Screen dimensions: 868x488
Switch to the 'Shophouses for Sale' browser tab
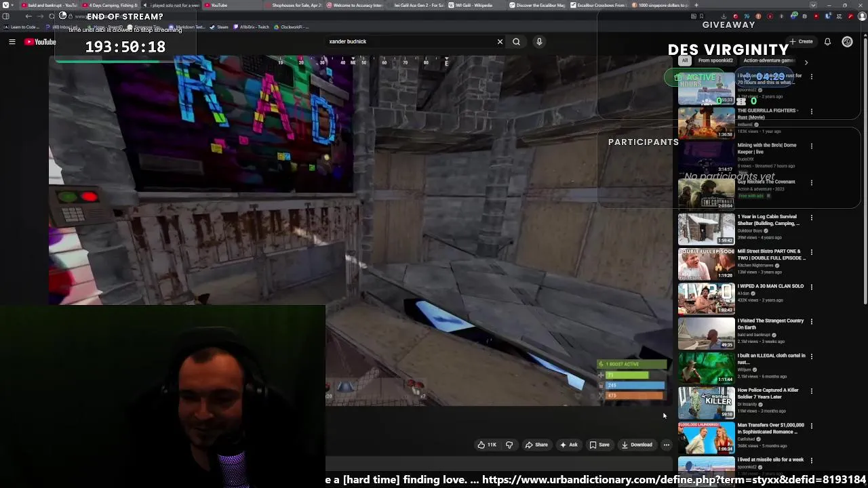point(292,5)
